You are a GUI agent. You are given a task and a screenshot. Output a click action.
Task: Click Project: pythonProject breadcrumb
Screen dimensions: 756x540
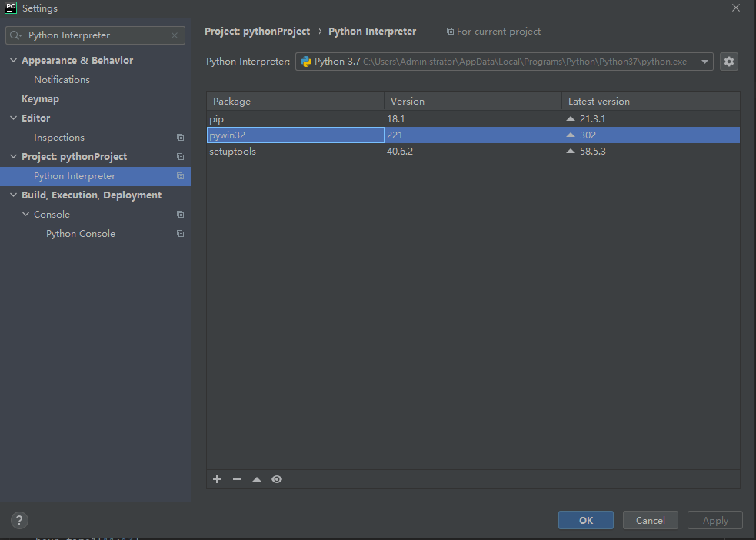(257, 32)
